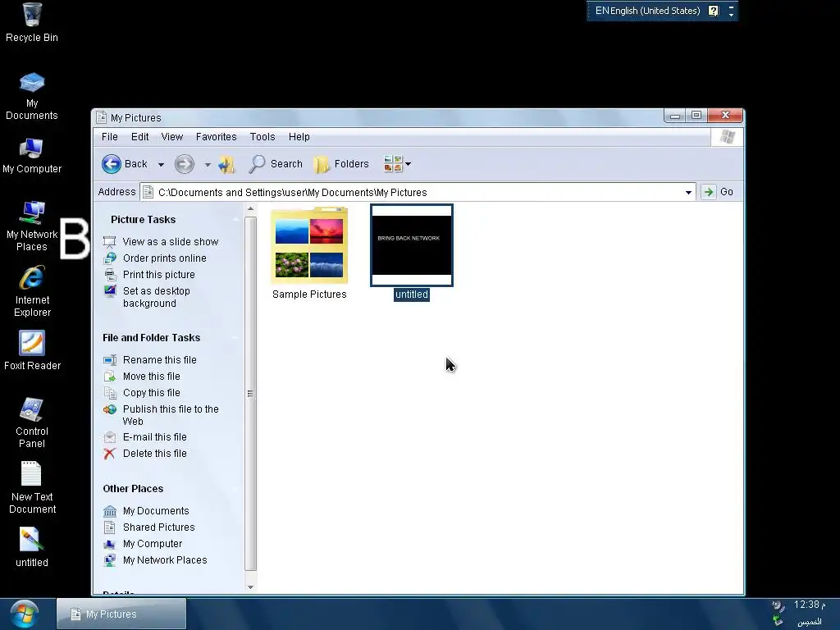The height and width of the screenshot is (630, 840).
Task: Open the Search pane
Action: click(276, 164)
